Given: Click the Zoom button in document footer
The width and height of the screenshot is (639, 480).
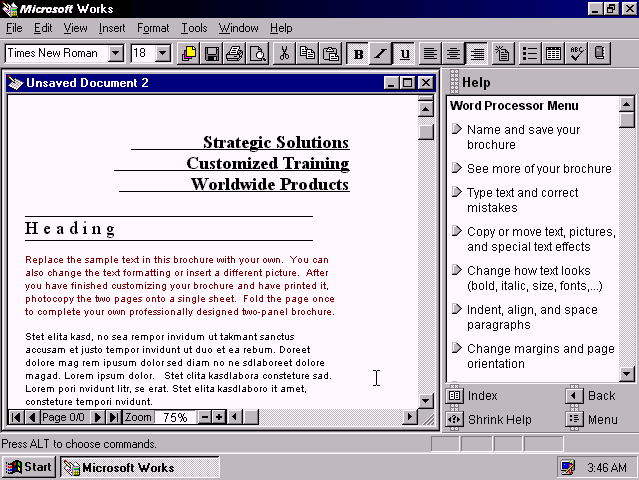Looking at the screenshot, I should pos(138,417).
